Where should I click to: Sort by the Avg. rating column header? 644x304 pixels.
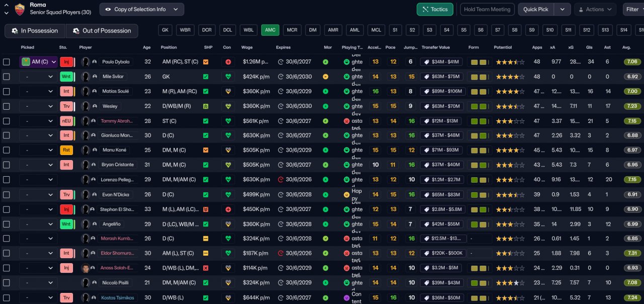626,47
